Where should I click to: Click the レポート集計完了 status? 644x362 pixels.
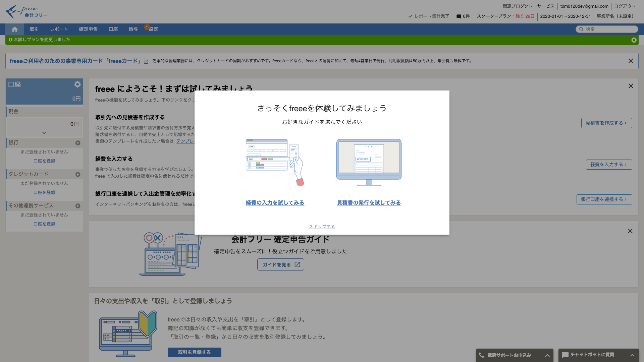tap(429, 16)
